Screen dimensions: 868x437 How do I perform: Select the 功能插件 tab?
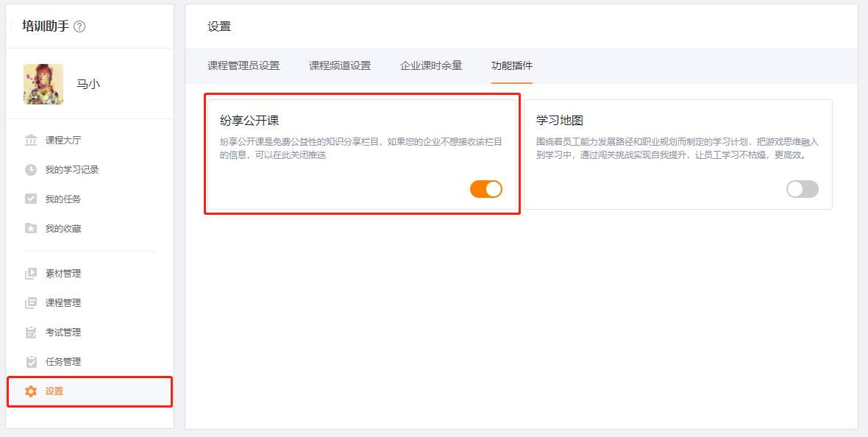point(512,66)
